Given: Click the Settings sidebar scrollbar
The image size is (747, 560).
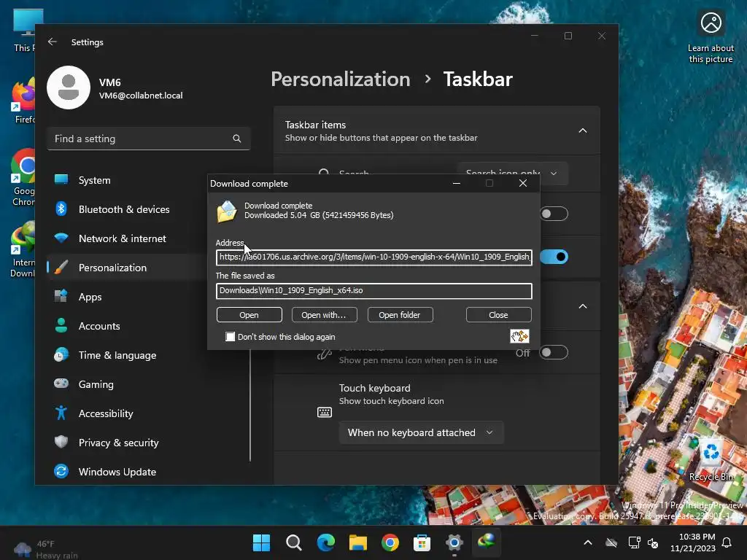Looking at the screenshot, I should click(250, 405).
